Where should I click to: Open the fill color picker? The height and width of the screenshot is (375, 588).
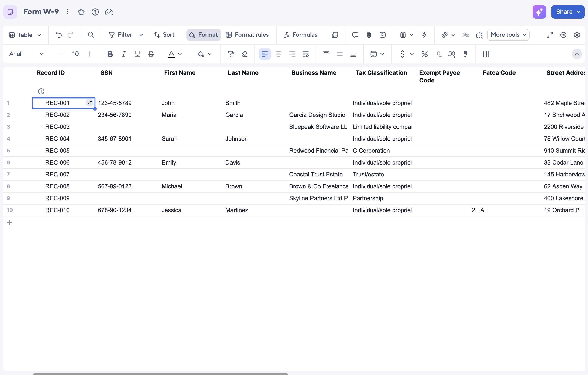coord(204,54)
